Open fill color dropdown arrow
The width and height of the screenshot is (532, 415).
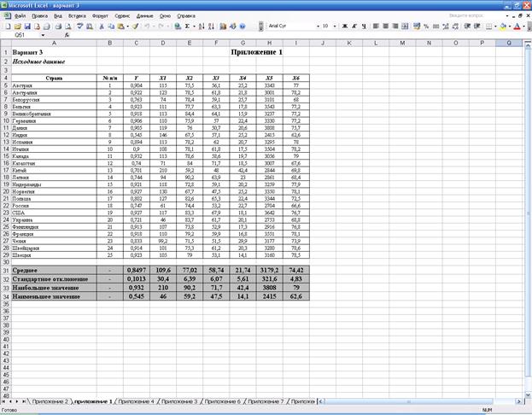pyautogui.click(x=510, y=26)
